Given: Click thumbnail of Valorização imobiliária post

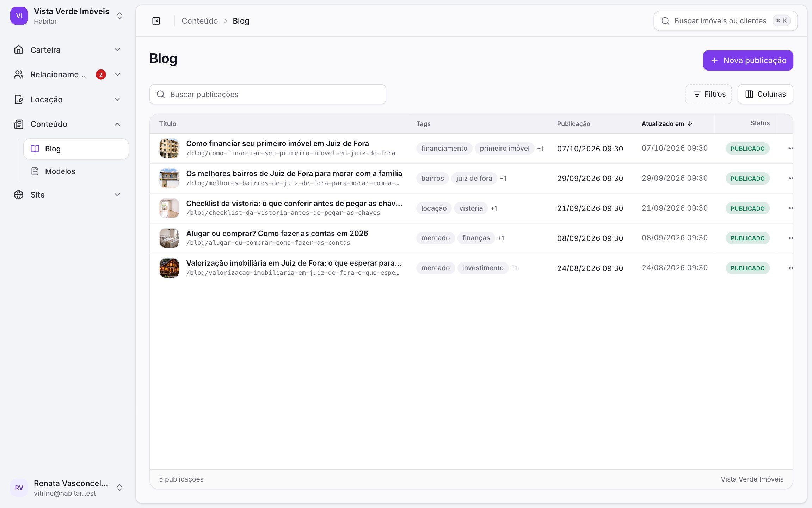Looking at the screenshot, I should [169, 268].
